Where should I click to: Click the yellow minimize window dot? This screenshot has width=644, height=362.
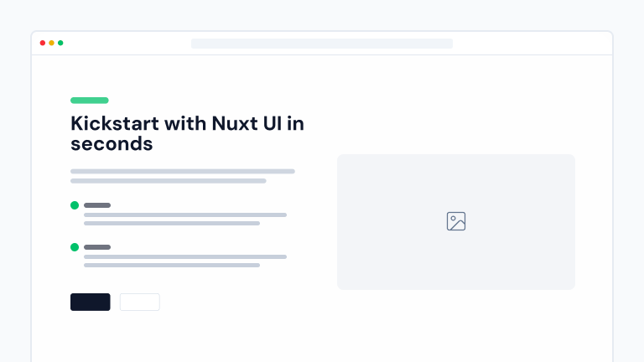click(x=51, y=43)
